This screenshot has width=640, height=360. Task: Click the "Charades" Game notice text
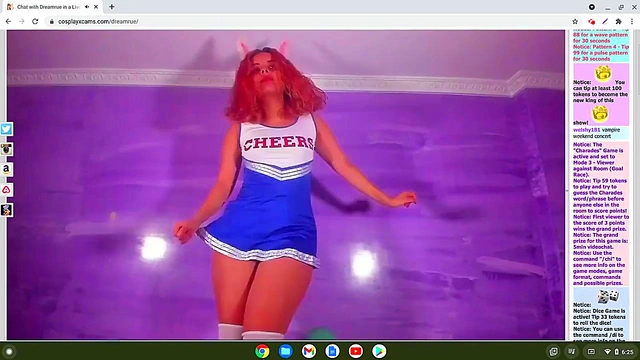pyautogui.click(x=599, y=160)
